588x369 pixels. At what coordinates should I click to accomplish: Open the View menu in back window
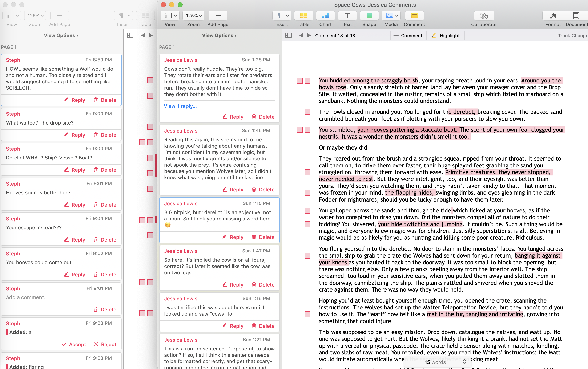(12, 16)
